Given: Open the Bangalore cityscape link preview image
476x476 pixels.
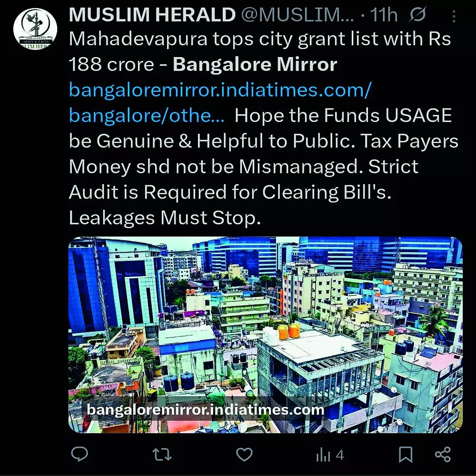Looking at the screenshot, I should [265, 335].
